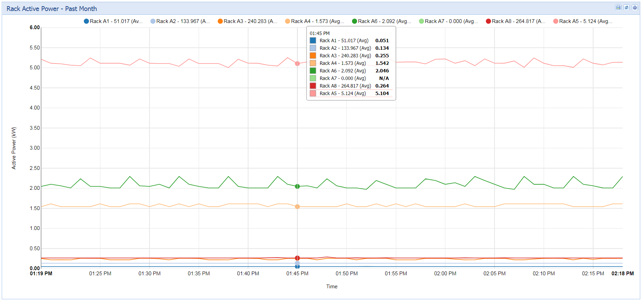644x301 pixels.
Task: Click Rack A4 data marker near 1.50
Action: click(297, 207)
